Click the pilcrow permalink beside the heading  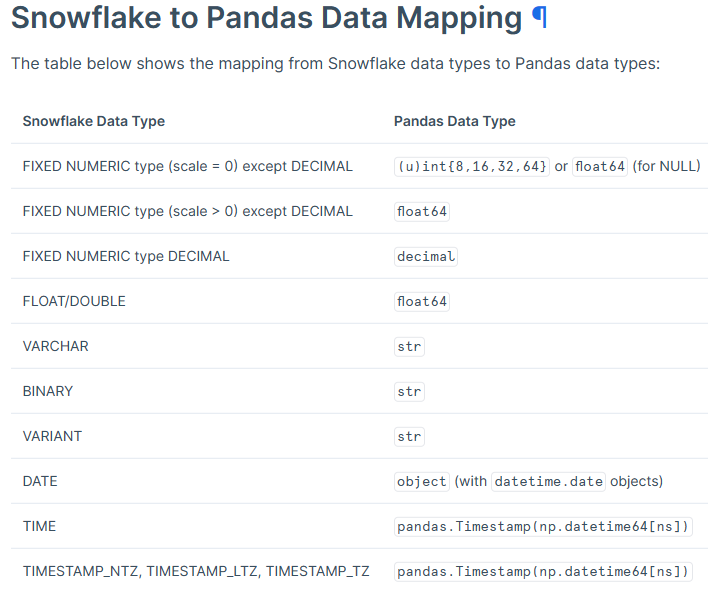click(540, 18)
